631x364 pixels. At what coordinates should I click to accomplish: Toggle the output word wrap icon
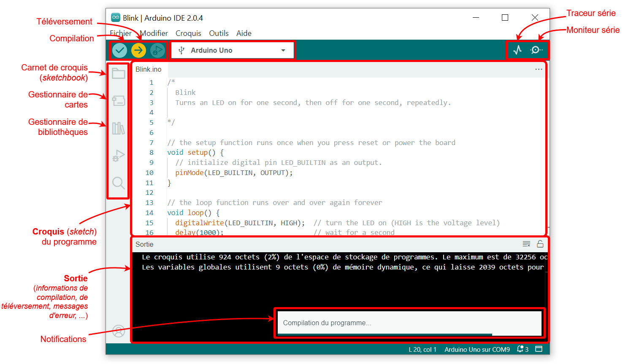(x=526, y=244)
